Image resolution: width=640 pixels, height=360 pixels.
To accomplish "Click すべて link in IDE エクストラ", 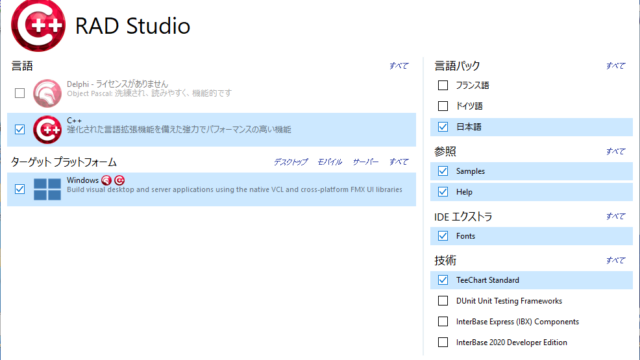I will (616, 216).
